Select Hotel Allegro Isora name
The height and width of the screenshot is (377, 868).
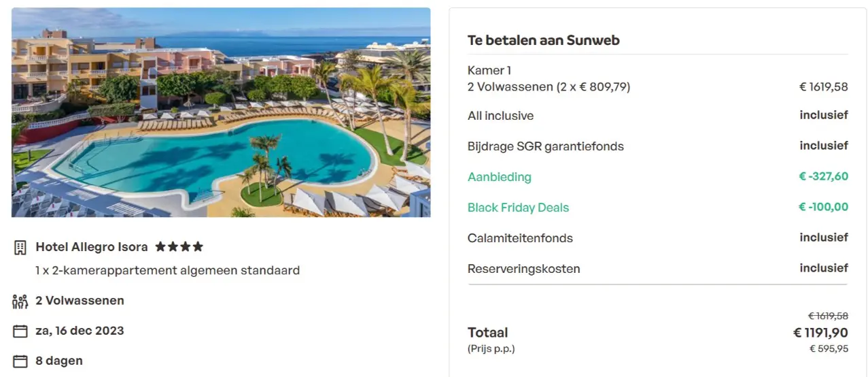click(x=92, y=247)
